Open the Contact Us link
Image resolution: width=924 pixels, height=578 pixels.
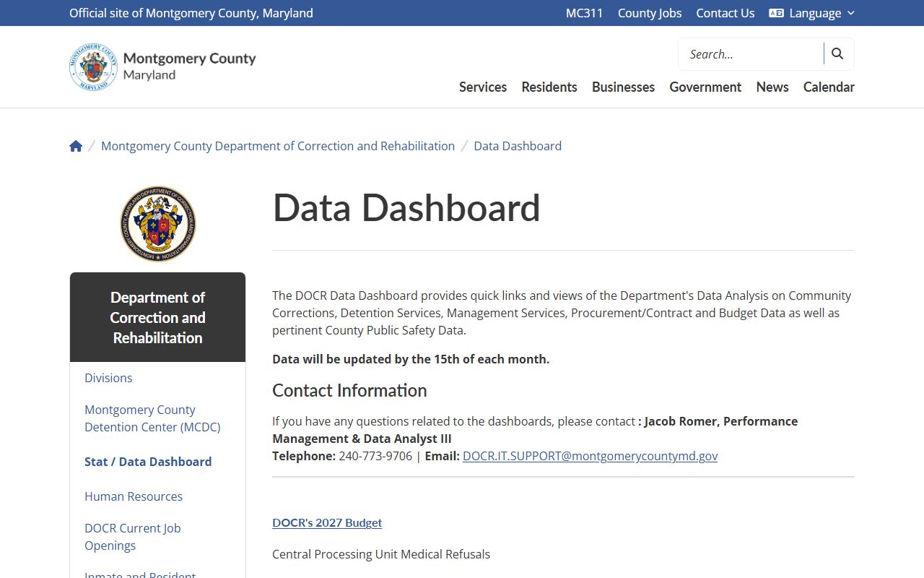coord(725,13)
